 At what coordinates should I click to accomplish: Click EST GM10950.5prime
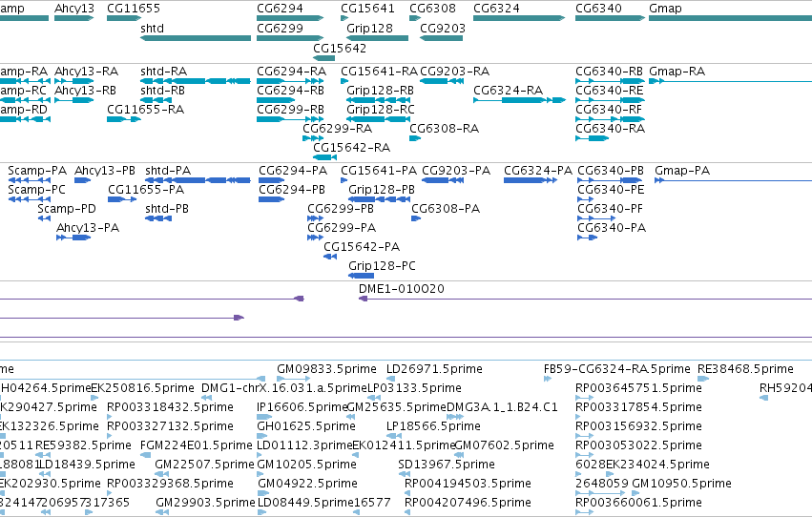(x=681, y=484)
